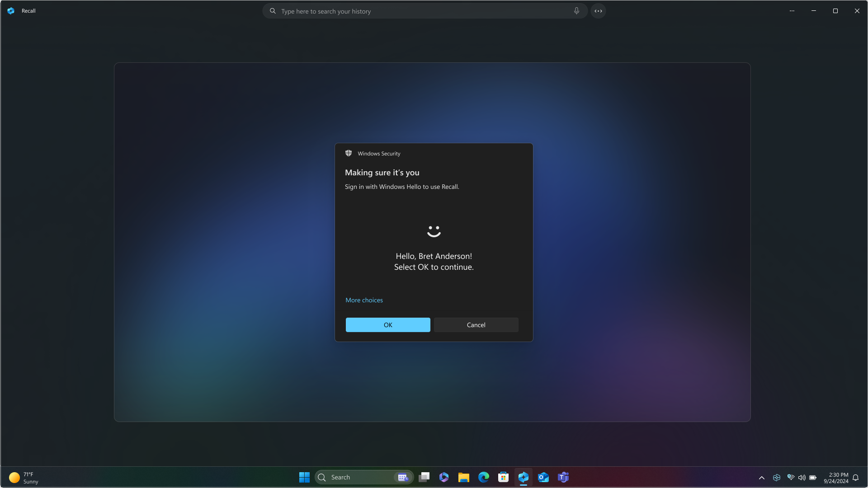This screenshot has width=868, height=488.
Task: Click the Recall app icon in titlebar
Action: point(11,11)
